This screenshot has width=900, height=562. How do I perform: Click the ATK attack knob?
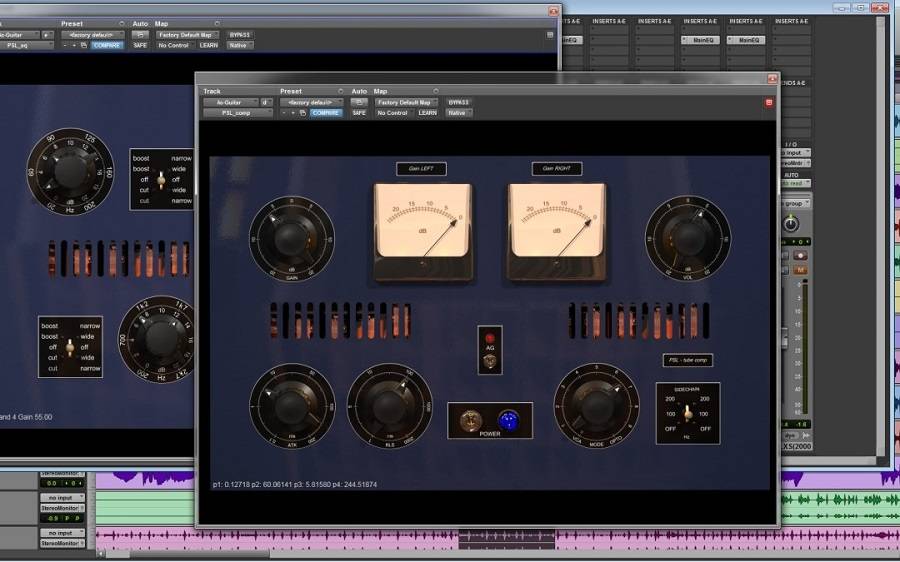(x=291, y=405)
